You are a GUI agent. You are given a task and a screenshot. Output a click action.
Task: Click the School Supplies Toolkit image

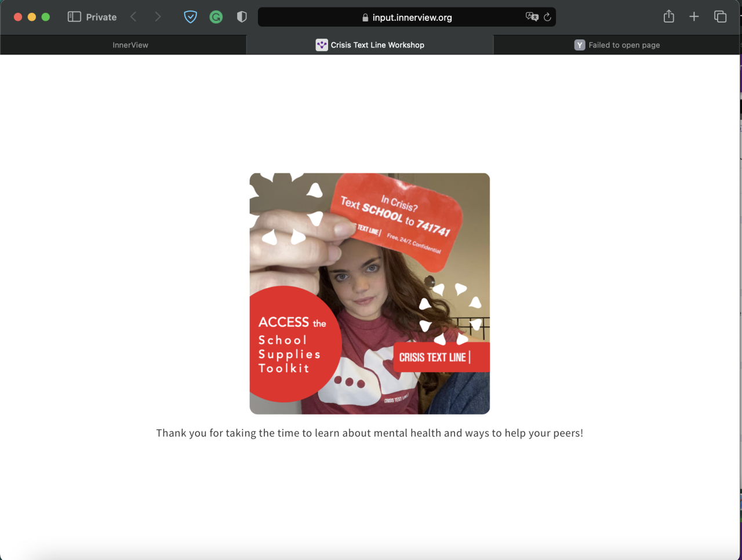click(x=370, y=293)
